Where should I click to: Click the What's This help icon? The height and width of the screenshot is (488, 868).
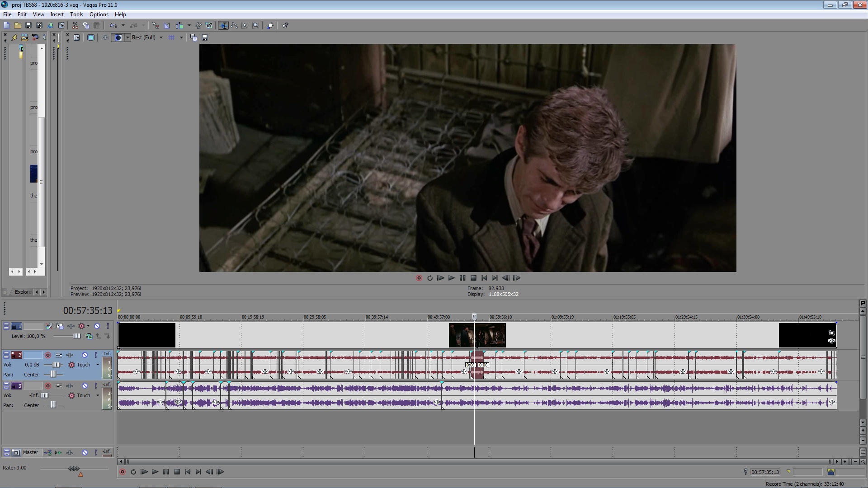(285, 25)
